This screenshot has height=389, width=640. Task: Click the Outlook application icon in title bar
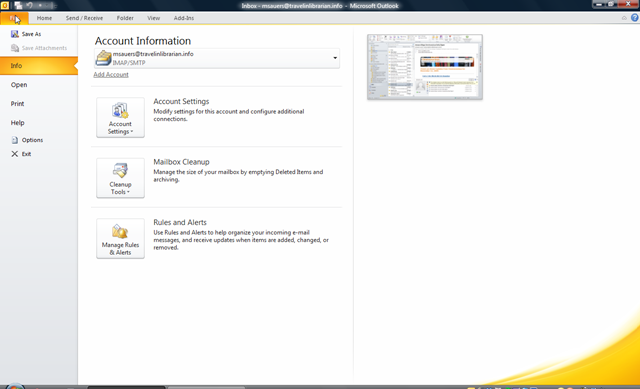[x=5, y=6]
